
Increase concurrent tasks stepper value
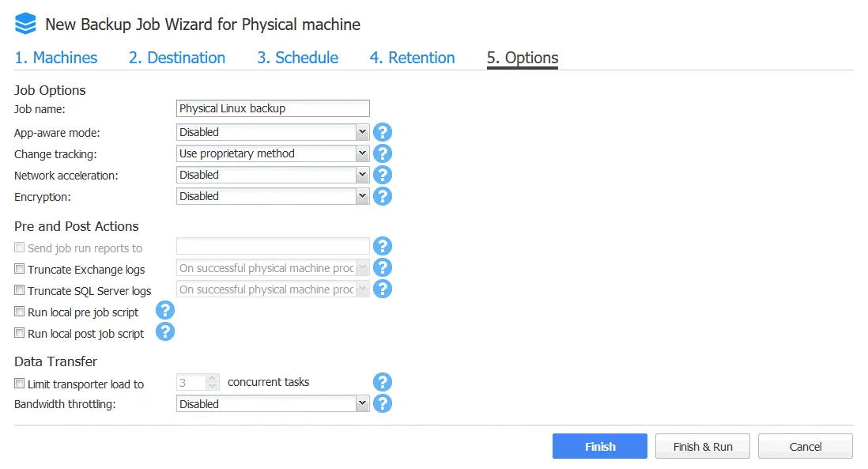(x=212, y=378)
